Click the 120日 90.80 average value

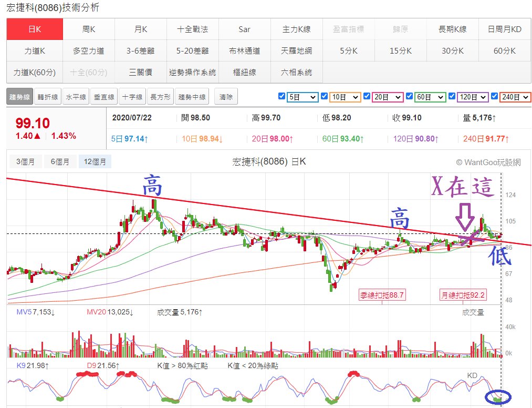click(415, 139)
